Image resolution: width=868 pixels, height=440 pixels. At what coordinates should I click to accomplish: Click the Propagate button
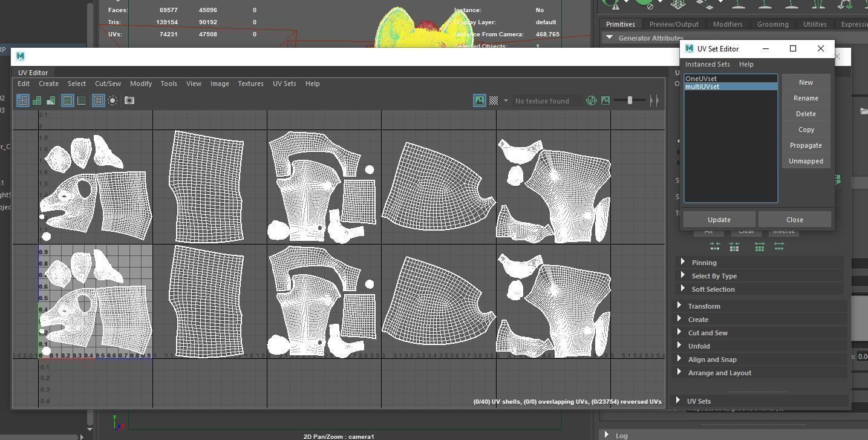pyautogui.click(x=806, y=145)
